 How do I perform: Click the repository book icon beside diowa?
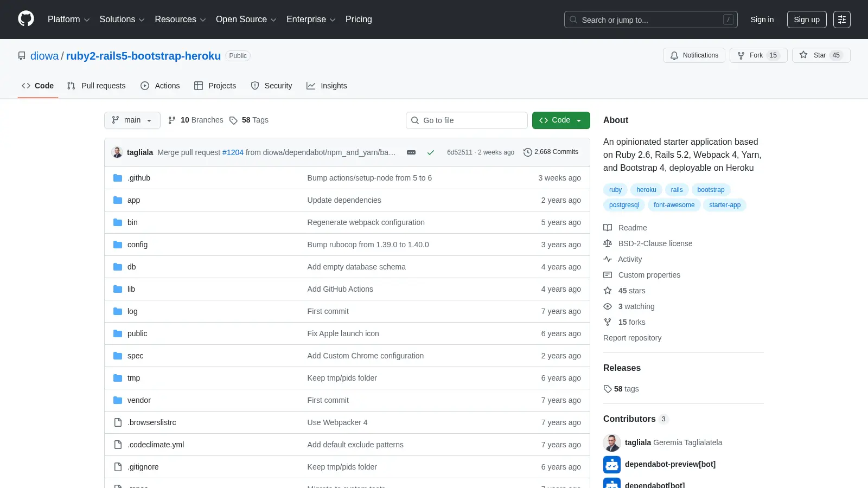click(x=22, y=56)
